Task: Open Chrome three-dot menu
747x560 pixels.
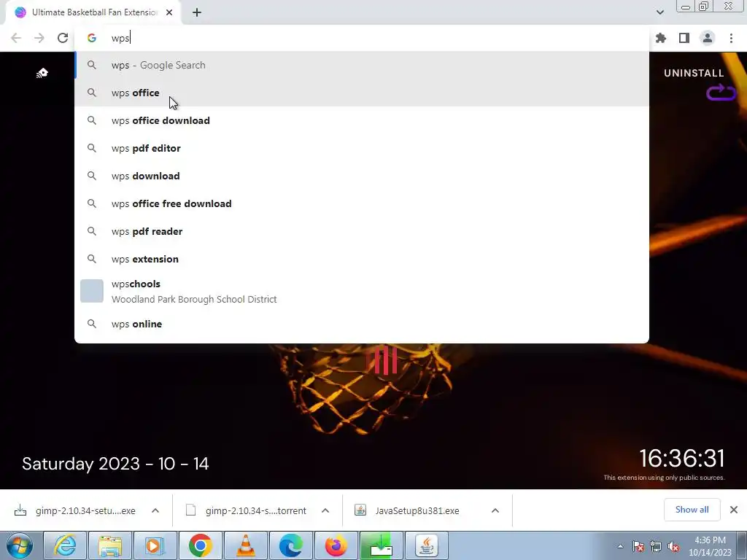Action: 731,38
